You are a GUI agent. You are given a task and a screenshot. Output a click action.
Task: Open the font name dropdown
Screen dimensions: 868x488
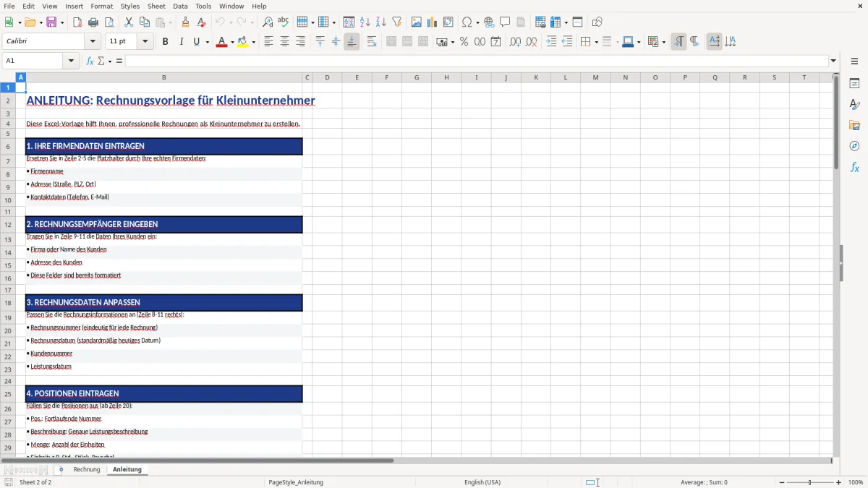(92, 41)
